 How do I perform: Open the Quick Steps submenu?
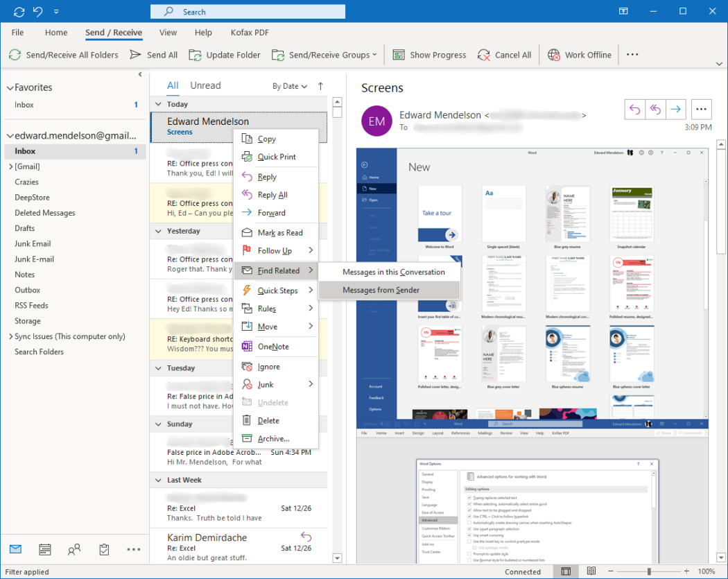pyautogui.click(x=276, y=291)
